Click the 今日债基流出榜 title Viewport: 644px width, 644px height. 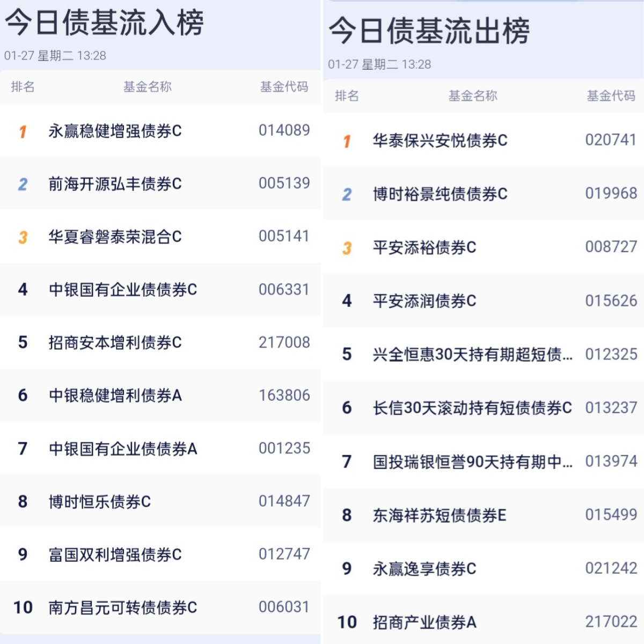click(x=429, y=31)
